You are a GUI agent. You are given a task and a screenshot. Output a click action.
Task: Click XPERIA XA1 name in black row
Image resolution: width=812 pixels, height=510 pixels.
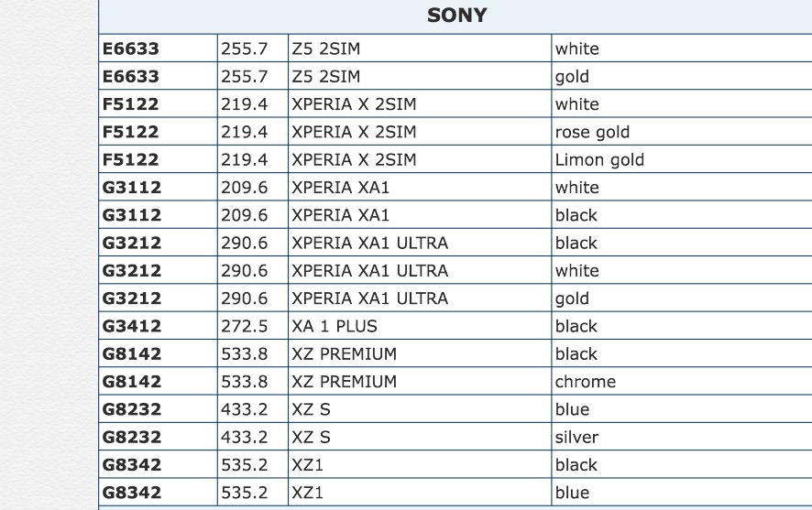click(x=341, y=215)
